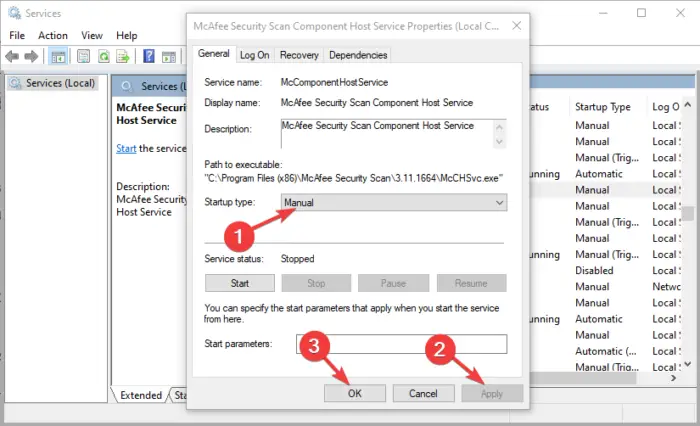This screenshot has height=426, width=700.
Task: Toggle the Show/Hide Console Tree toolbar icon
Action: pos(58,57)
